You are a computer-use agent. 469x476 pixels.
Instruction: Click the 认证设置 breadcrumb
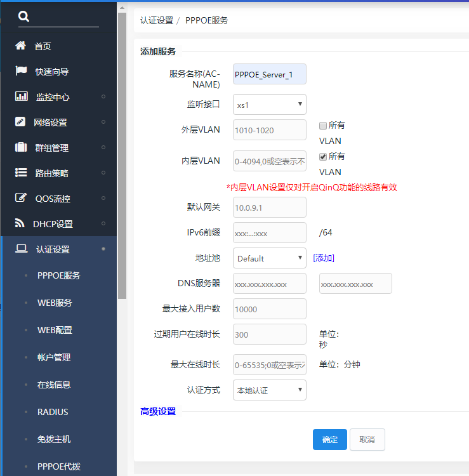pos(157,20)
